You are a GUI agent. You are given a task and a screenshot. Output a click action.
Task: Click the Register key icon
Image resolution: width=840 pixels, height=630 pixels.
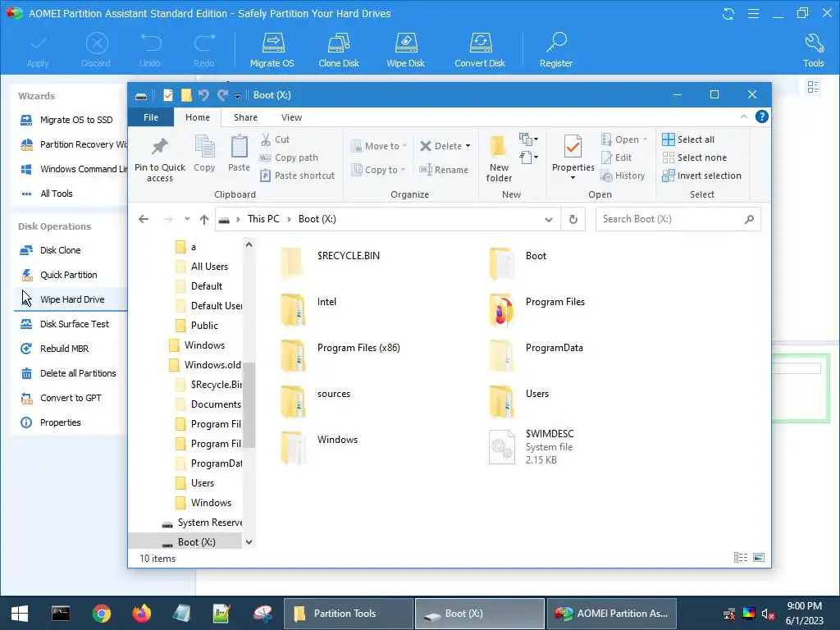coord(556,50)
